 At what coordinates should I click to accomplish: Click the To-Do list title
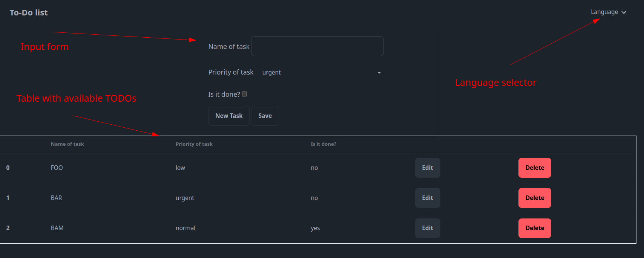(29, 12)
